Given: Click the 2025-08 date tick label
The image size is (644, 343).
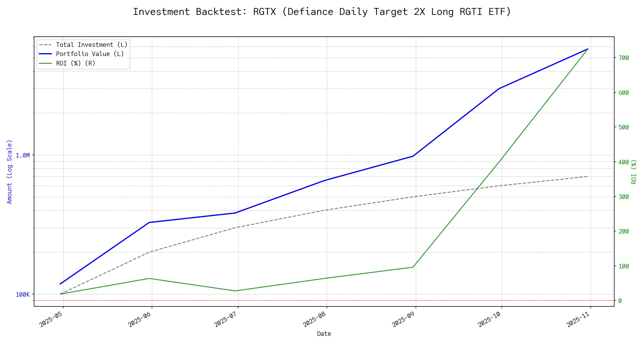Looking at the screenshot, I should pos(315,320).
